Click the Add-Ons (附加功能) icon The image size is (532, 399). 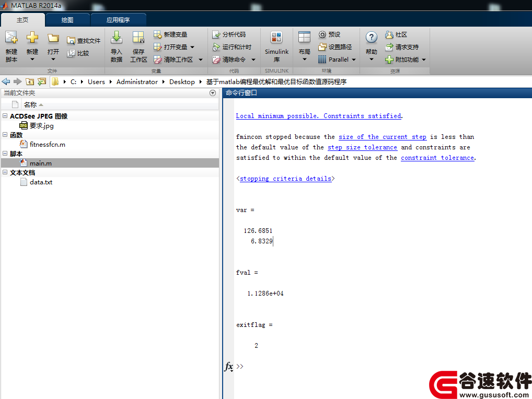point(389,60)
